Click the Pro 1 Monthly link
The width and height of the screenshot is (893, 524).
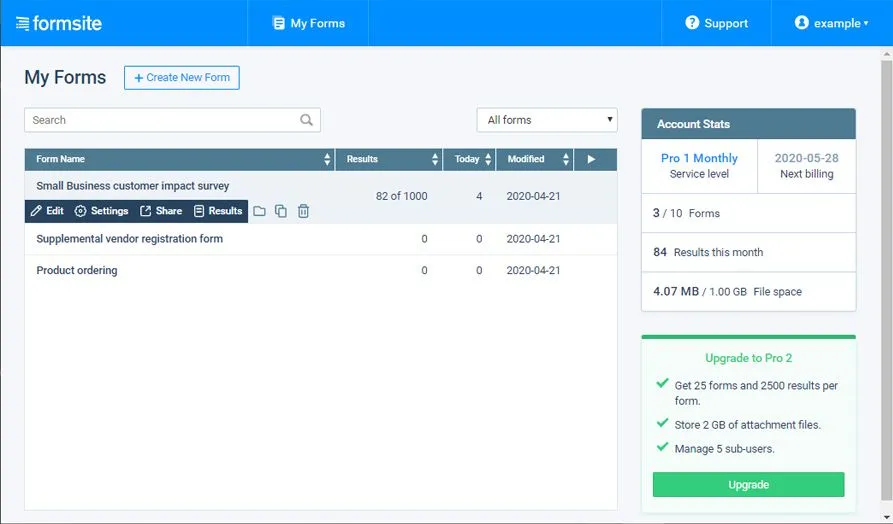pos(699,158)
